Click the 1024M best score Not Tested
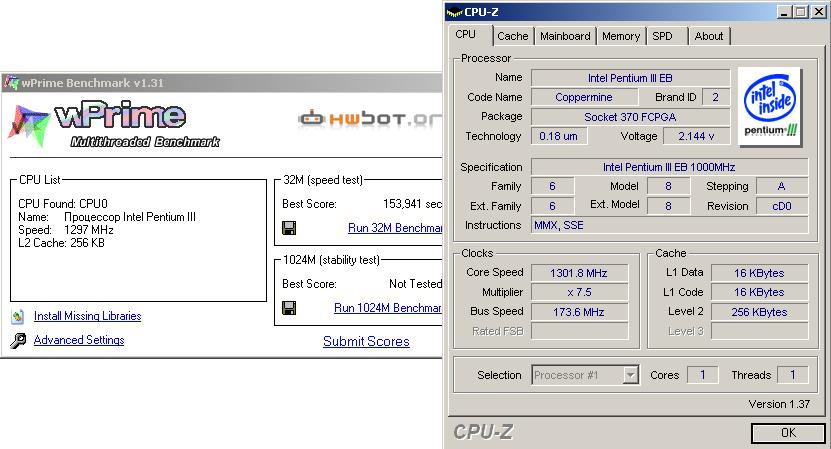The image size is (831, 449). 416,284
